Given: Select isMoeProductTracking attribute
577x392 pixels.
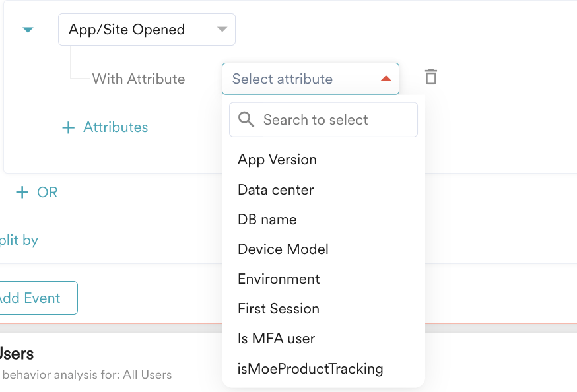Looking at the screenshot, I should [x=310, y=368].
